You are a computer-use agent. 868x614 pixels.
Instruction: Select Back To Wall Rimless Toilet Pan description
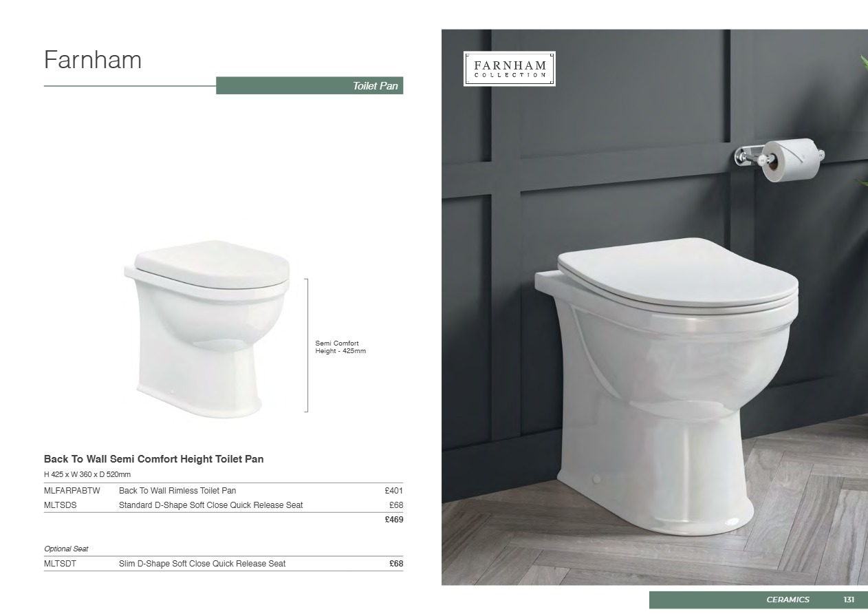pos(177,491)
